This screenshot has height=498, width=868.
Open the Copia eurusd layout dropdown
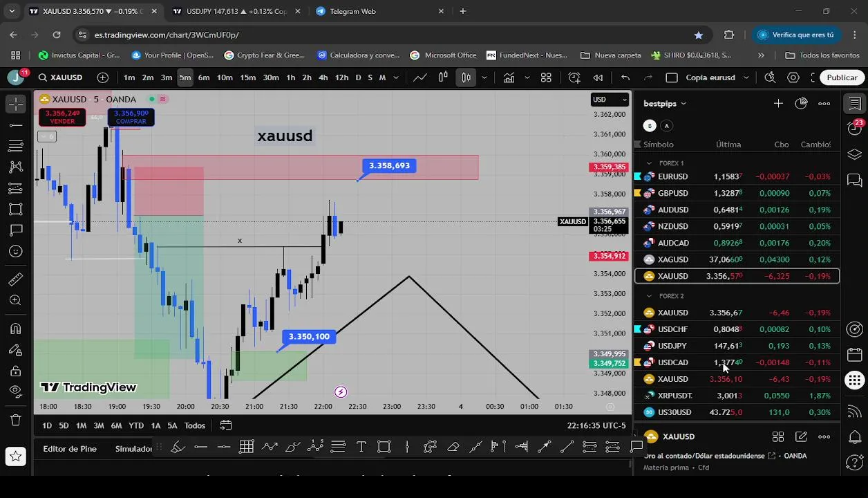(x=717, y=77)
